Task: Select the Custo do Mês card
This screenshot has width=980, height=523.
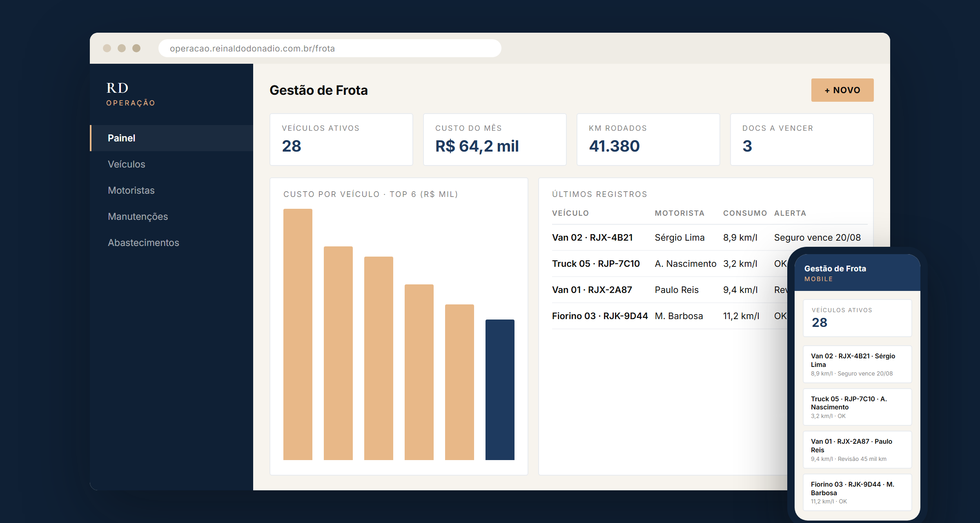Action: [x=495, y=139]
